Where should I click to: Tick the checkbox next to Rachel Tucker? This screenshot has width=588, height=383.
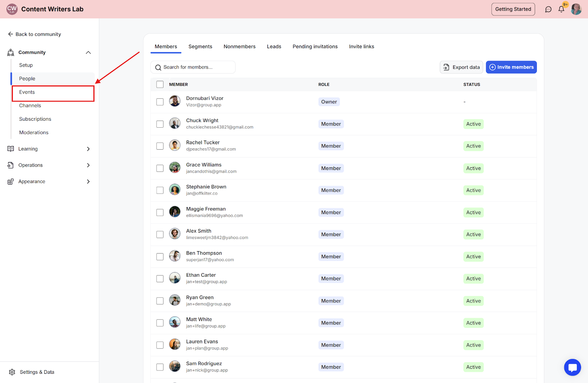click(160, 146)
